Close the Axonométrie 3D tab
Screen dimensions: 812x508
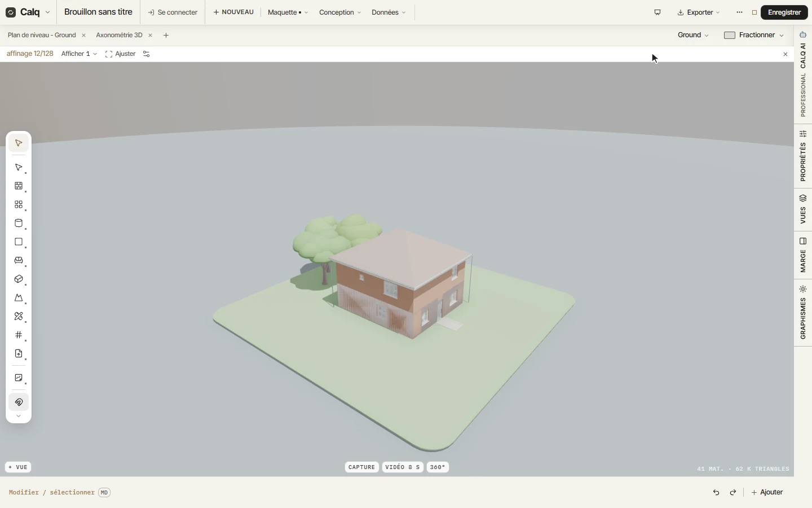point(150,36)
